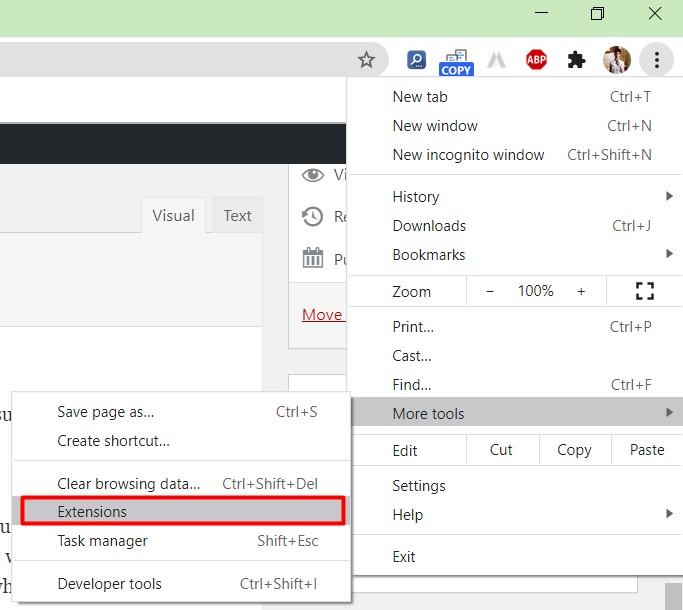
Task: Open the Extensions puzzle piece icon
Action: tap(576, 60)
